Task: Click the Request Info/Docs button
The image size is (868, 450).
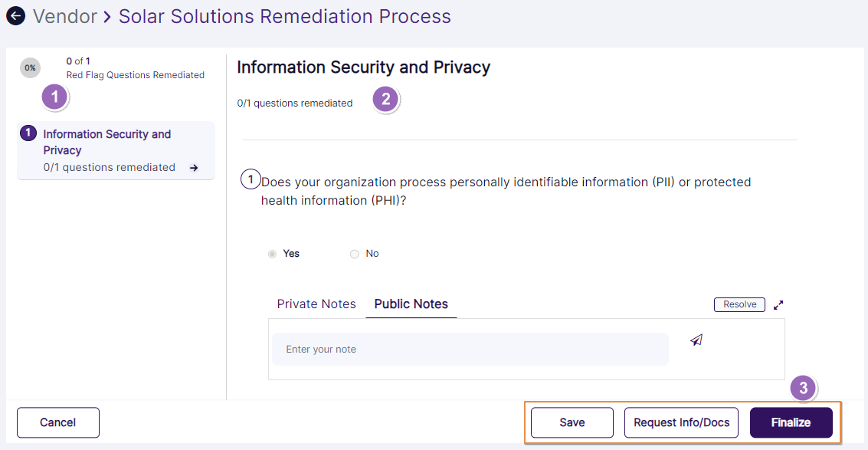Action: click(682, 422)
